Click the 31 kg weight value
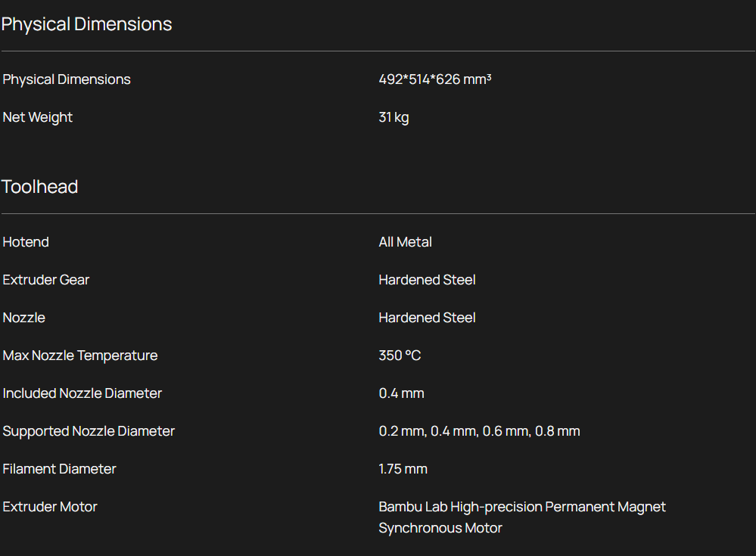Viewport: 756px width, 556px height. pos(394,117)
